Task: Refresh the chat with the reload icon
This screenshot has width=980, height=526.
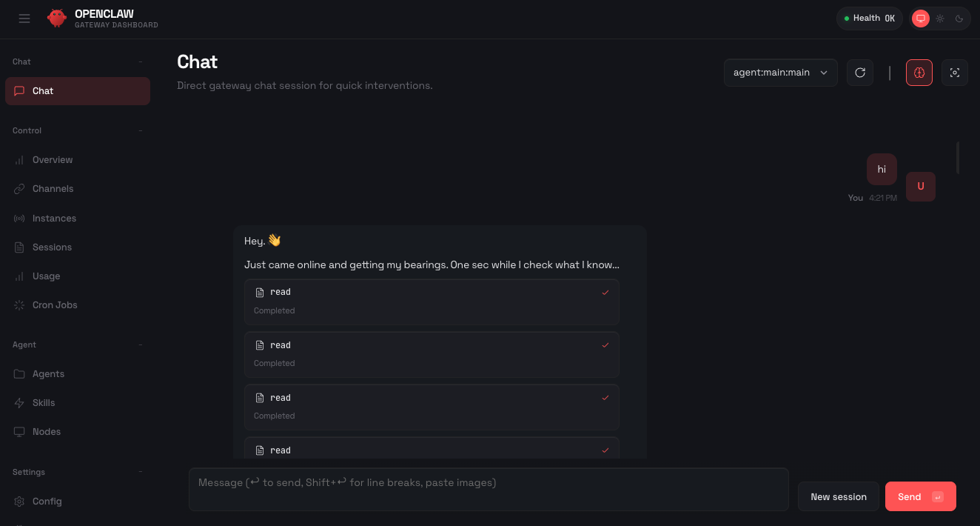Action: coord(860,73)
